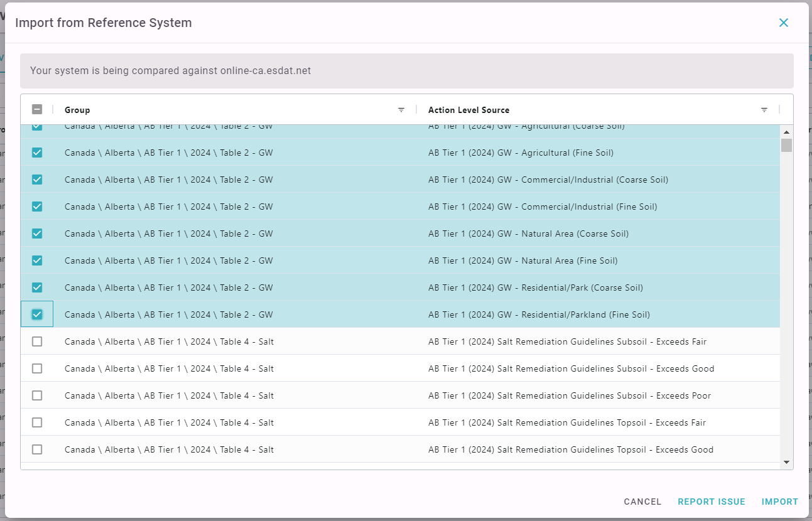Select 'AB Tier 1 (2024) GW - Residential/Parkland (Fine Soil)' text
The width and height of the screenshot is (812, 521).
coord(539,314)
